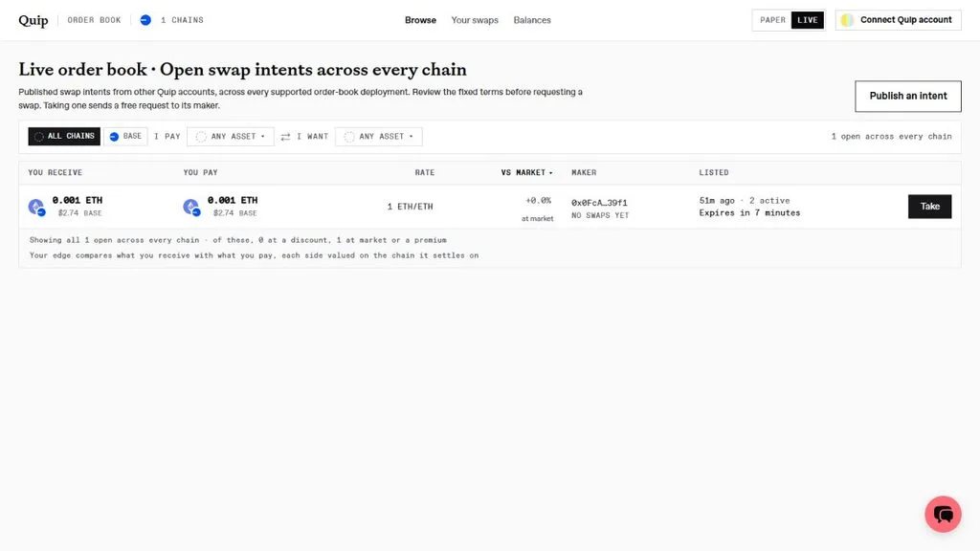This screenshot has height=551, width=980.
Task: Click maker address 0x0FcA…39f1
Action: (x=599, y=203)
